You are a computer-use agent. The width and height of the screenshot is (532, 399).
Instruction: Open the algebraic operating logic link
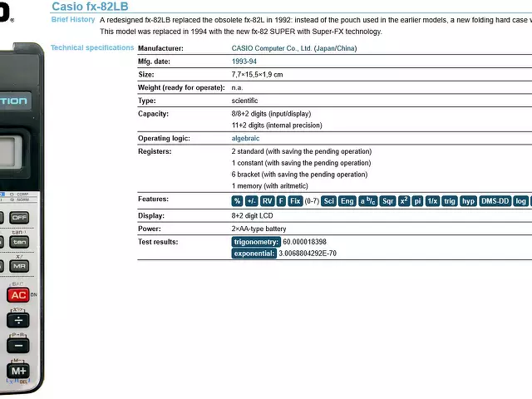245,138
